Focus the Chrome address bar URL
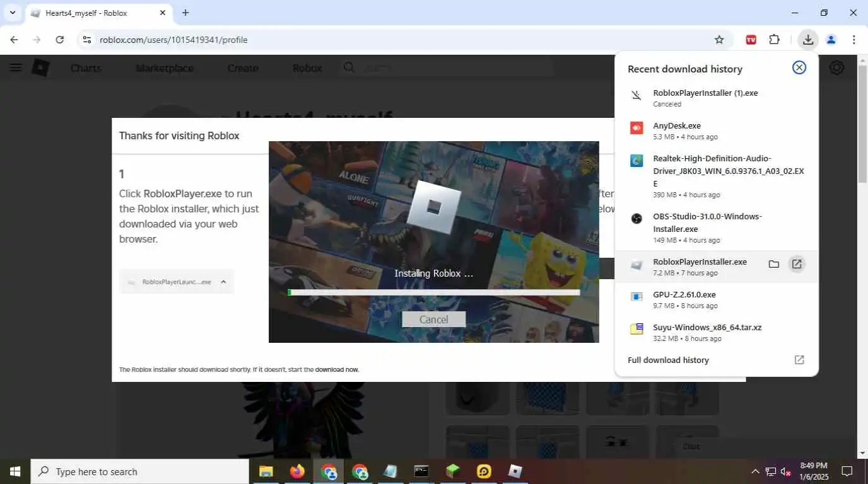Image resolution: width=868 pixels, height=484 pixels. pyautogui.click(x=173, y=40)
